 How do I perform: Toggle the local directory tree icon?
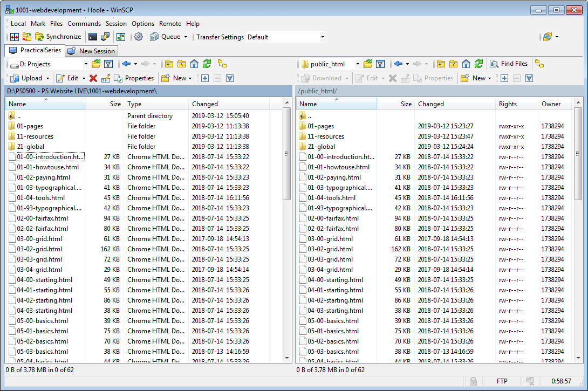[222, 64]
